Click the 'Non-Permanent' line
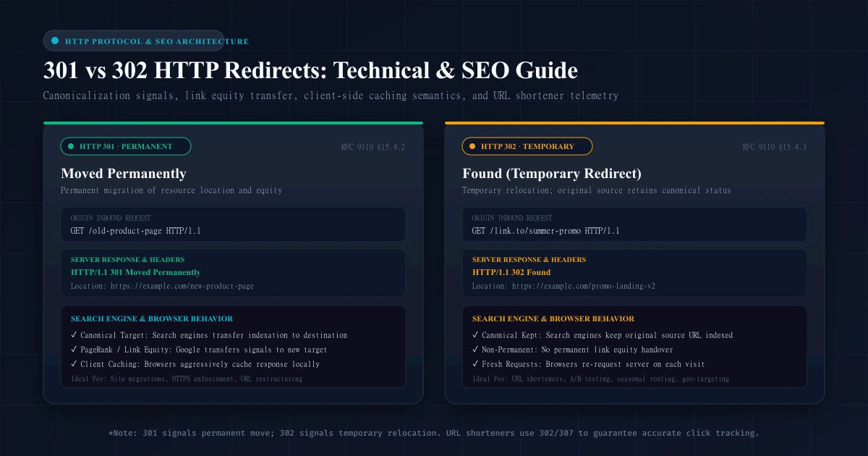The width and height of the screenshot is (868, 456). point(573,350)
